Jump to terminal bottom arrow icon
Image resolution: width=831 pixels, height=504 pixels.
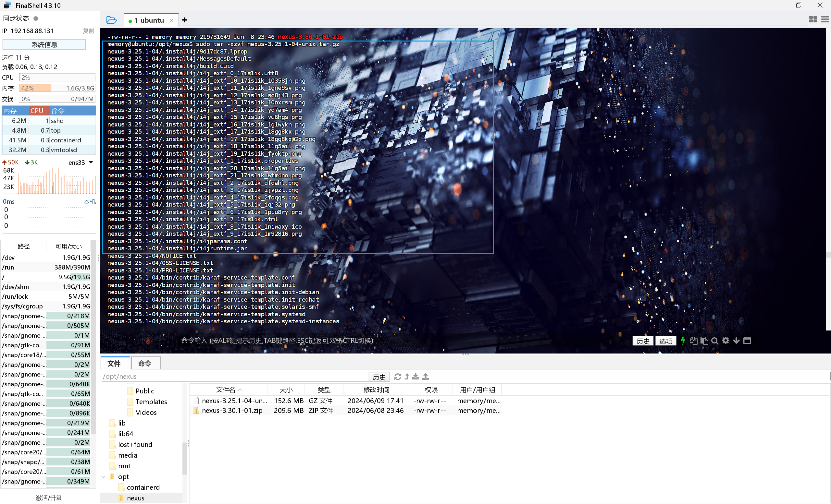coord(736,341)
